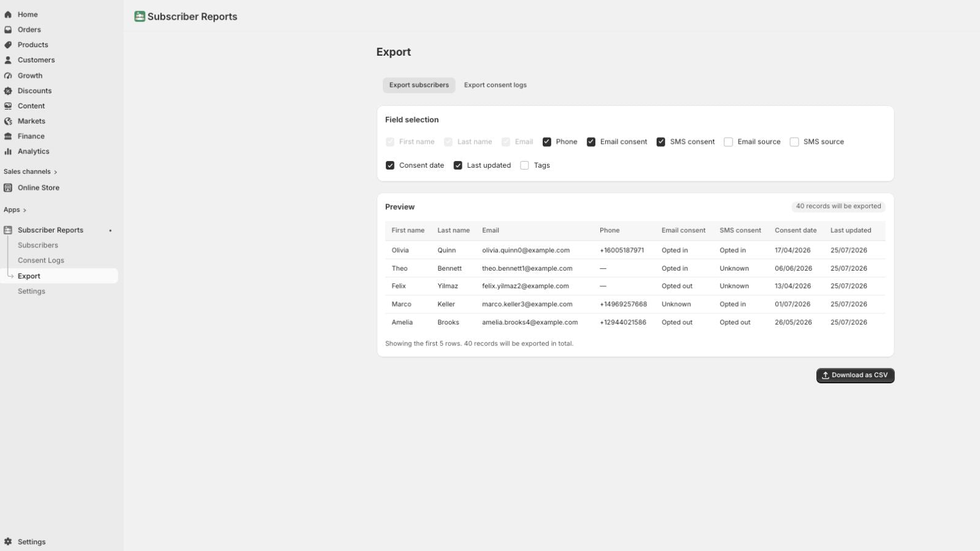
Task: Click the Home house icon
Action: [x=8, y=14]
